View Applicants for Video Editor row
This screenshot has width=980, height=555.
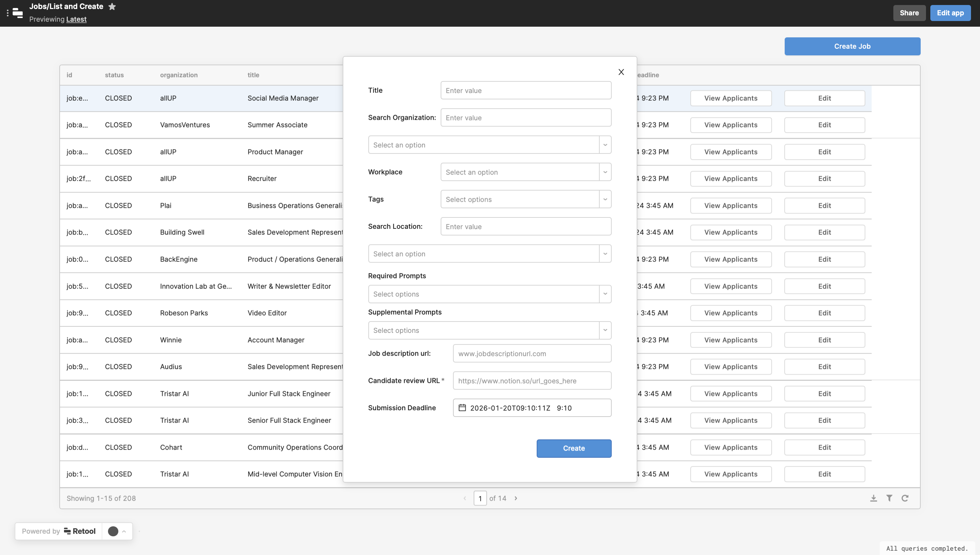pos(731,313)
